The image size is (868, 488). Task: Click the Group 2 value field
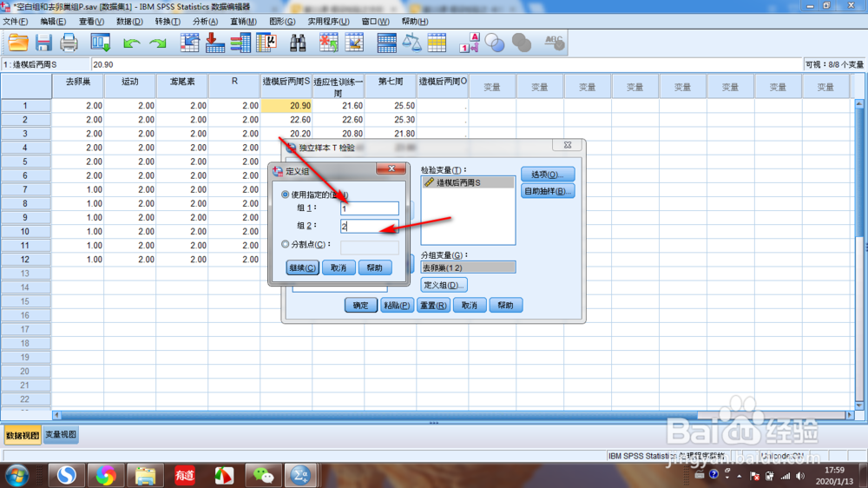click(369, 226)
